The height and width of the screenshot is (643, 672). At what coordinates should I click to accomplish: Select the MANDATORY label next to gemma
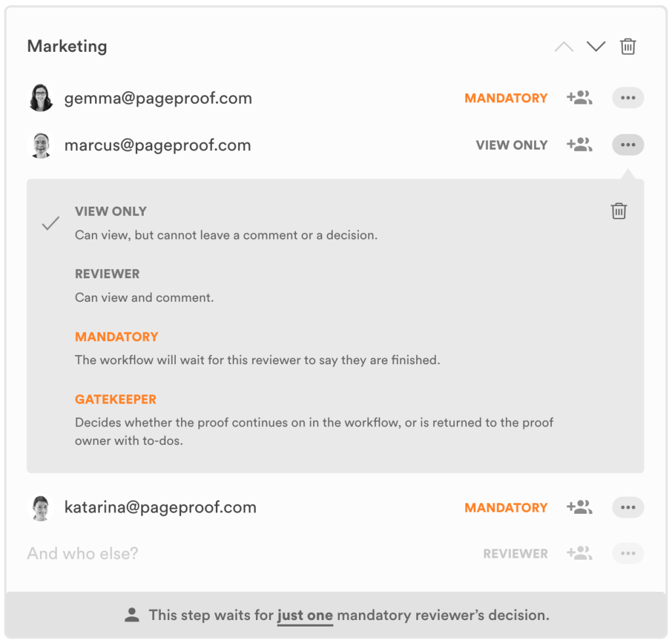point(506,97)
